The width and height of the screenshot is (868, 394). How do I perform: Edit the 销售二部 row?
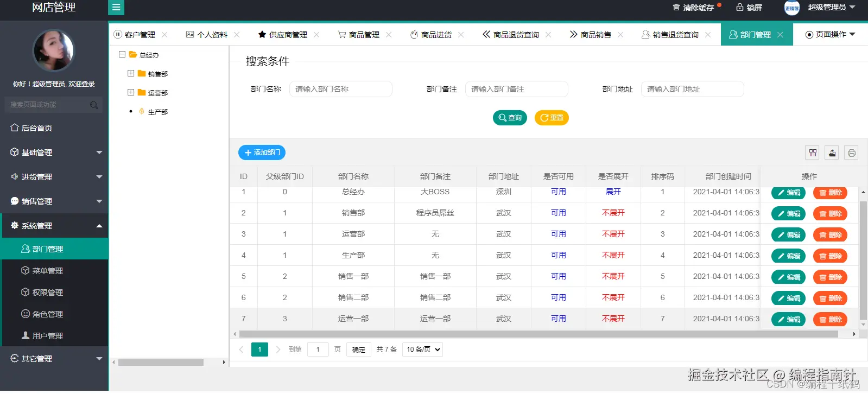(788, 298)
